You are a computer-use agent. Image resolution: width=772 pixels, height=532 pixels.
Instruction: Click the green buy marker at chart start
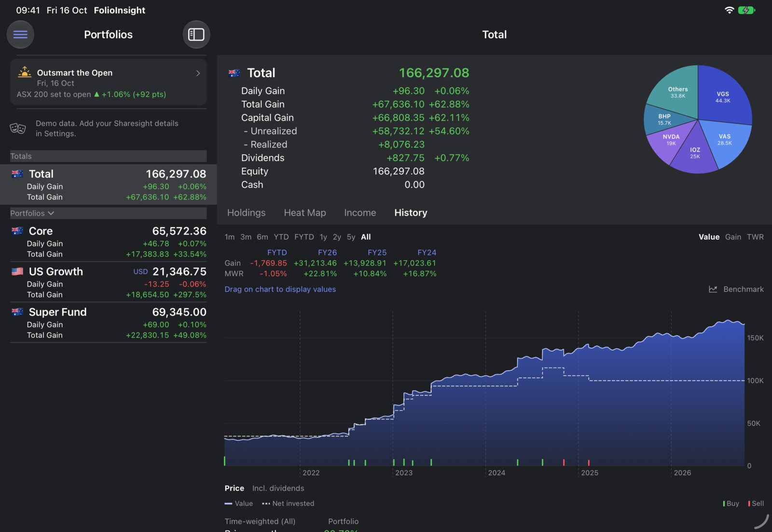pos(225,461)
